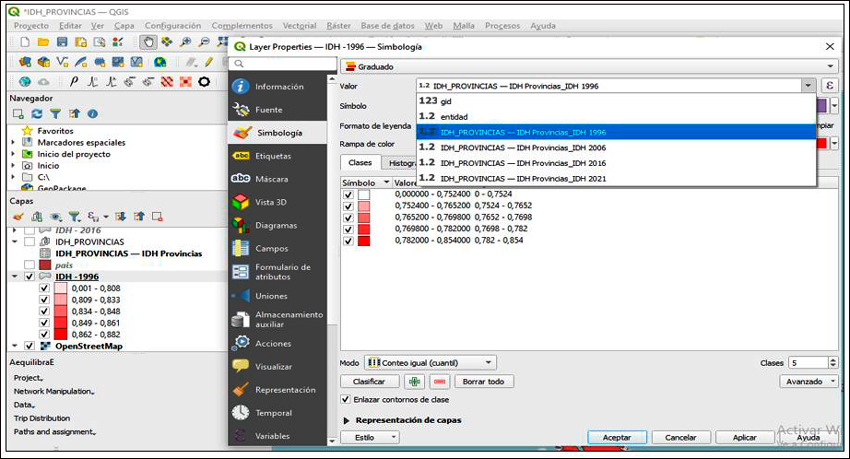Click the red remove class button
The height and width of the screenshot is (459, 850).
pyautogui.click(x=440, y=382)
